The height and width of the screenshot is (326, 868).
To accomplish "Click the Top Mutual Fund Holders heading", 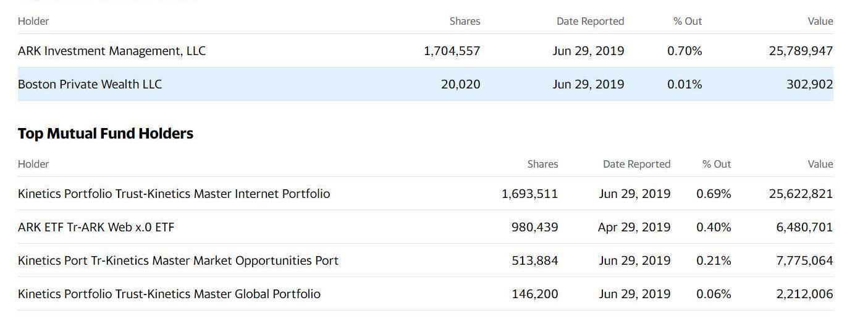I will point(106,134).
